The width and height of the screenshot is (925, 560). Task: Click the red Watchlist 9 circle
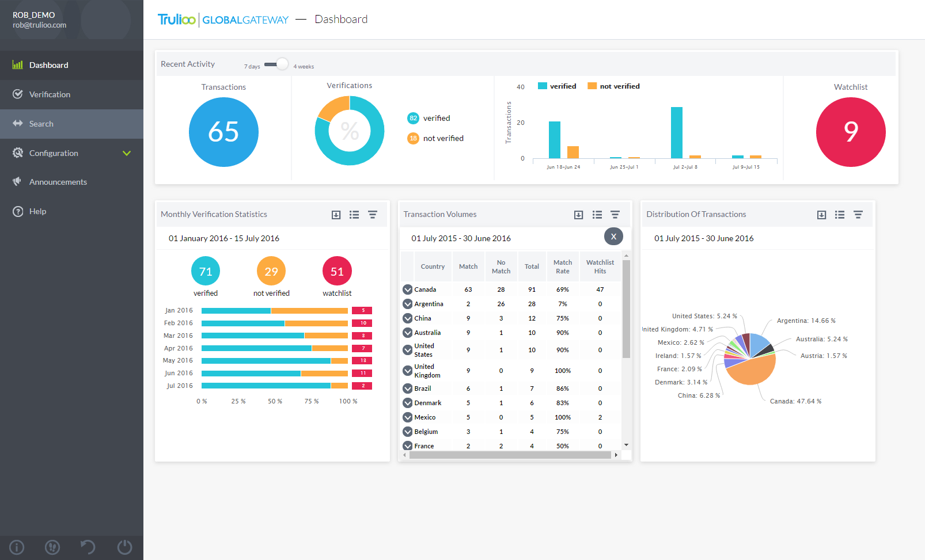(851, 132)
